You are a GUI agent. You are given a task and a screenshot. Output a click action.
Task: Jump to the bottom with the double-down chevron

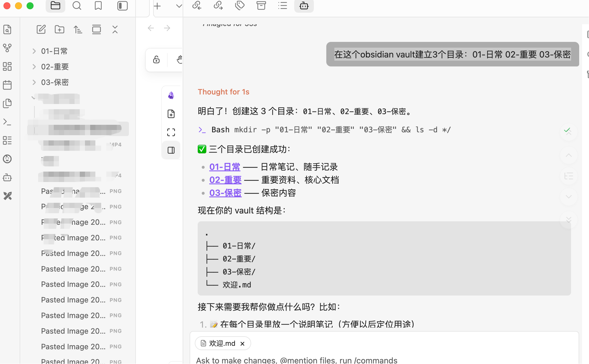pyautogui.click(x=569, y=220)
